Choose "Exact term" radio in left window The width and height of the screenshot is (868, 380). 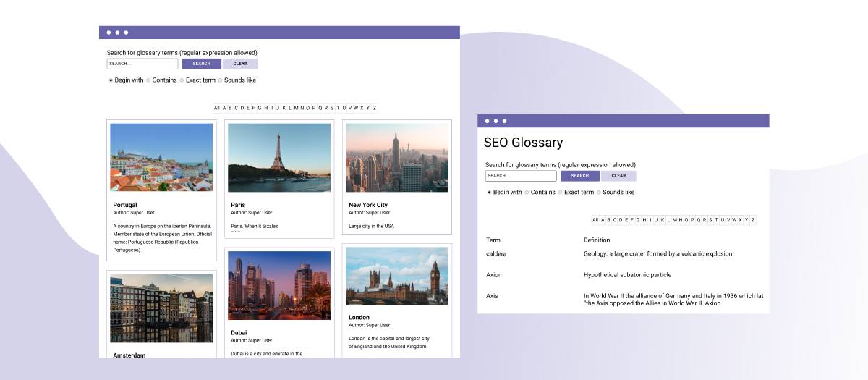tap(182, 80)
